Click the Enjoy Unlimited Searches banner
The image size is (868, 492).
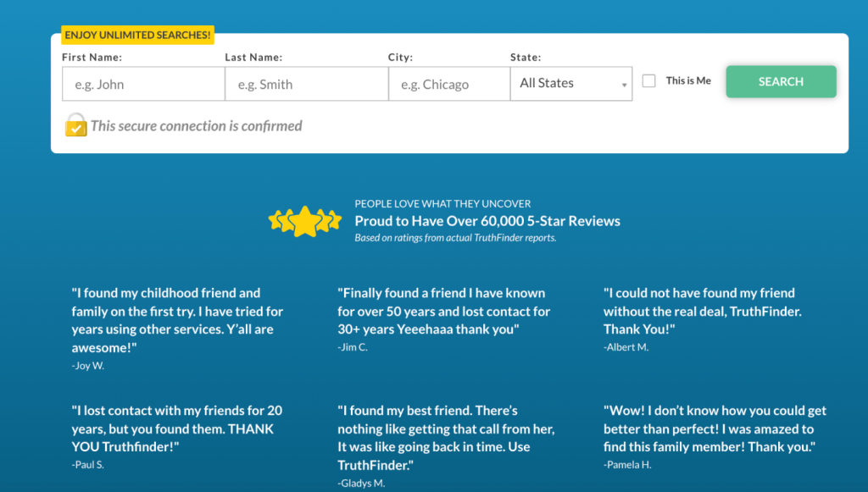(138, 35)
